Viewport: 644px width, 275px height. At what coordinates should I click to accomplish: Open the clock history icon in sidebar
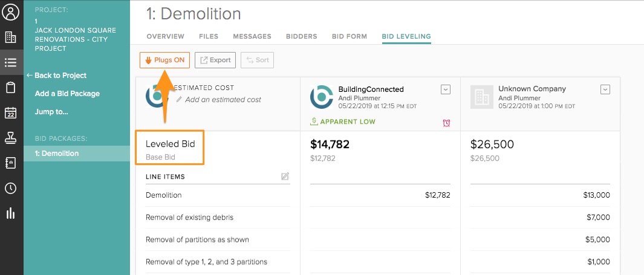[x=10, y=188]
